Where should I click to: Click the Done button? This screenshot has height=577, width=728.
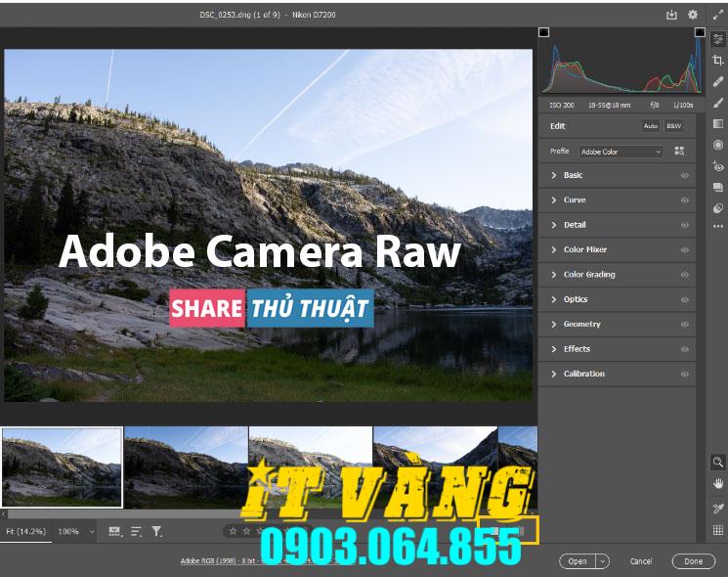[694, 561]
